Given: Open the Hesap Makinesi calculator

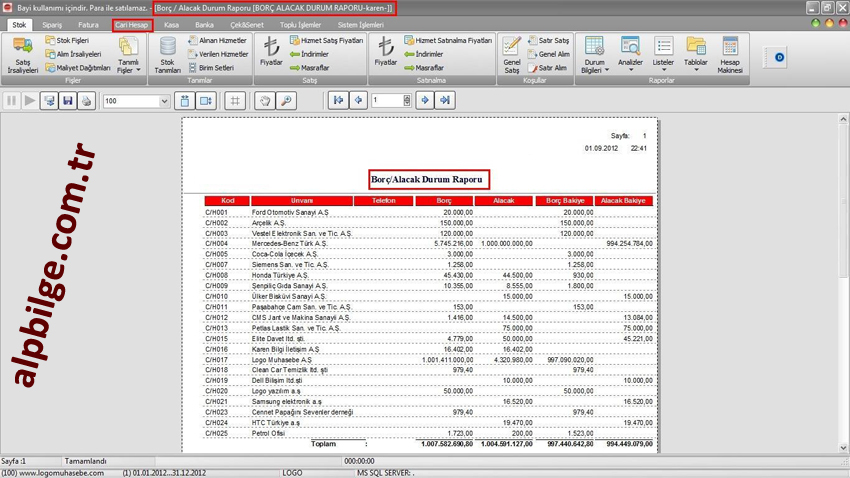Looking at the screenshot, I should (730, 55).
